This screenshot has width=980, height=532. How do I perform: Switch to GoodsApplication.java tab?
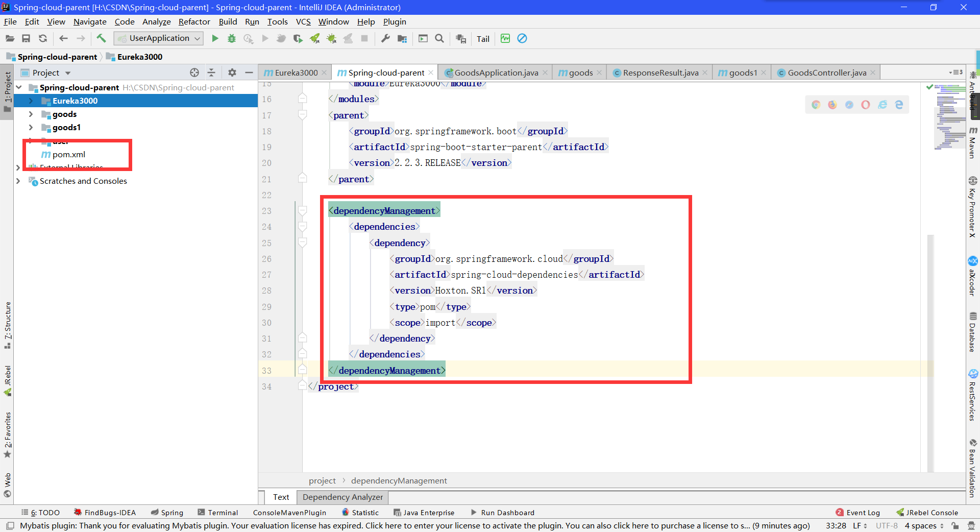coord(496,72)
